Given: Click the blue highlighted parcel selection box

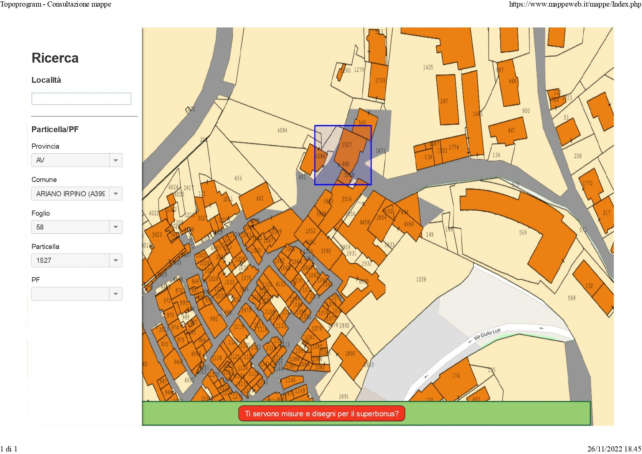Looking at the screenshot, I should click(343, 155).
